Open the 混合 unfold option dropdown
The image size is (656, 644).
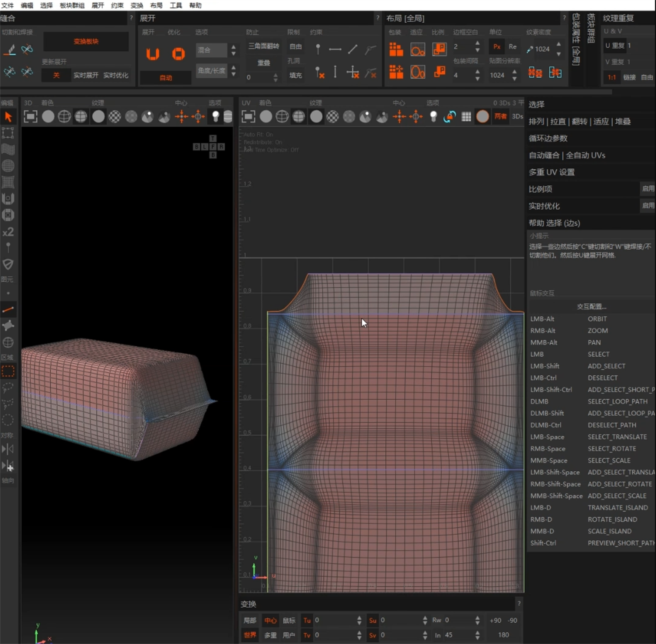[x=211, y=50]
